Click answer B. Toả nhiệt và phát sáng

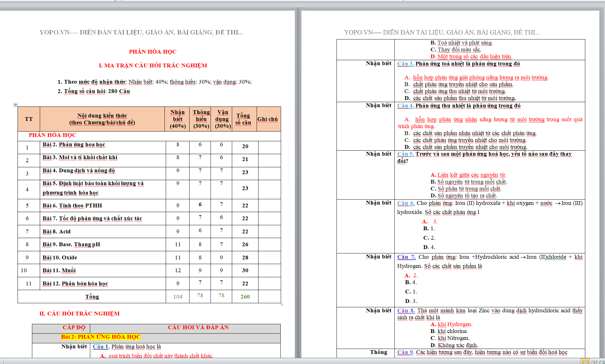coord(462,43)
